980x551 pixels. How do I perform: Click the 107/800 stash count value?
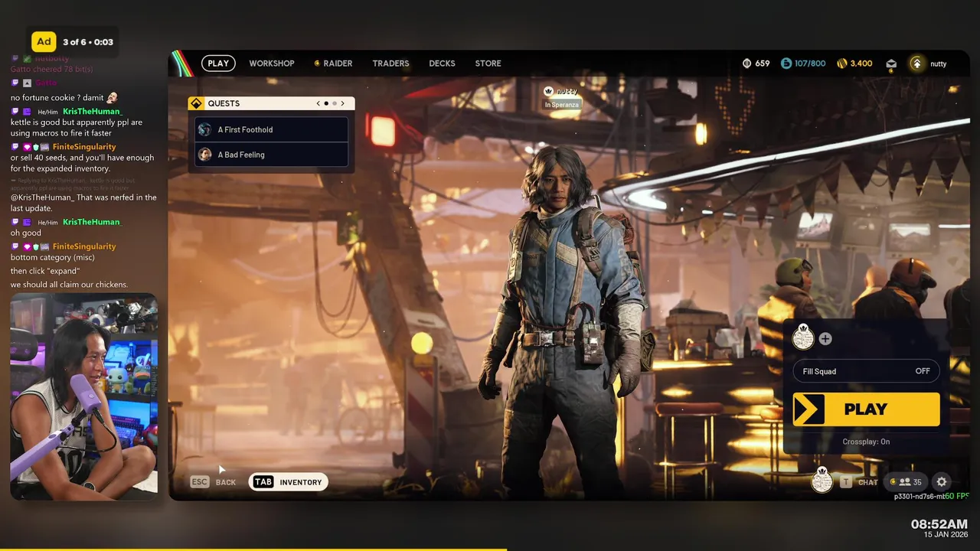point(810,64)
